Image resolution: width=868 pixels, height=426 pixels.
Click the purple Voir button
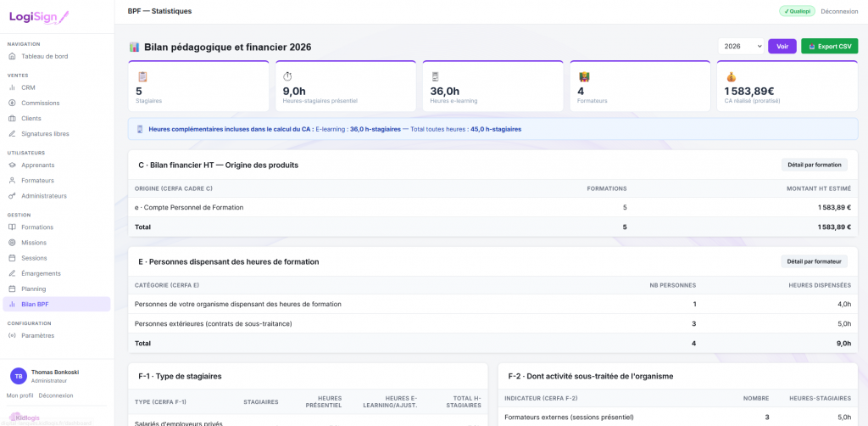(782, 47)
